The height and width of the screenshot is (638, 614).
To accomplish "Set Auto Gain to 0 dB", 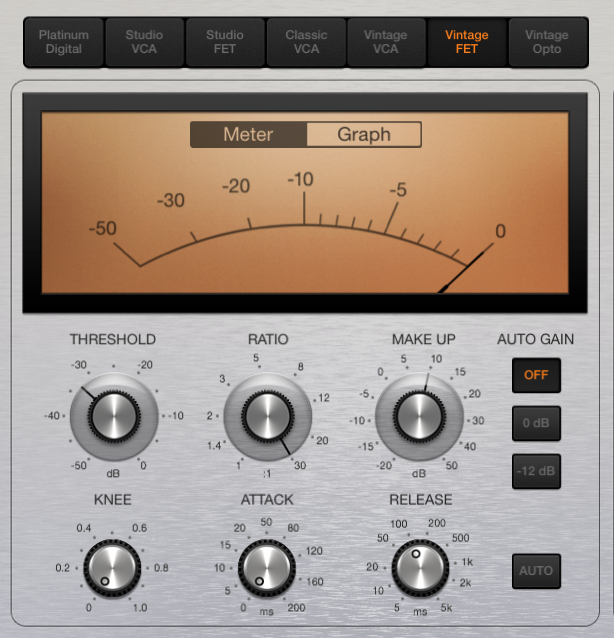I will [x=536, y=423].
